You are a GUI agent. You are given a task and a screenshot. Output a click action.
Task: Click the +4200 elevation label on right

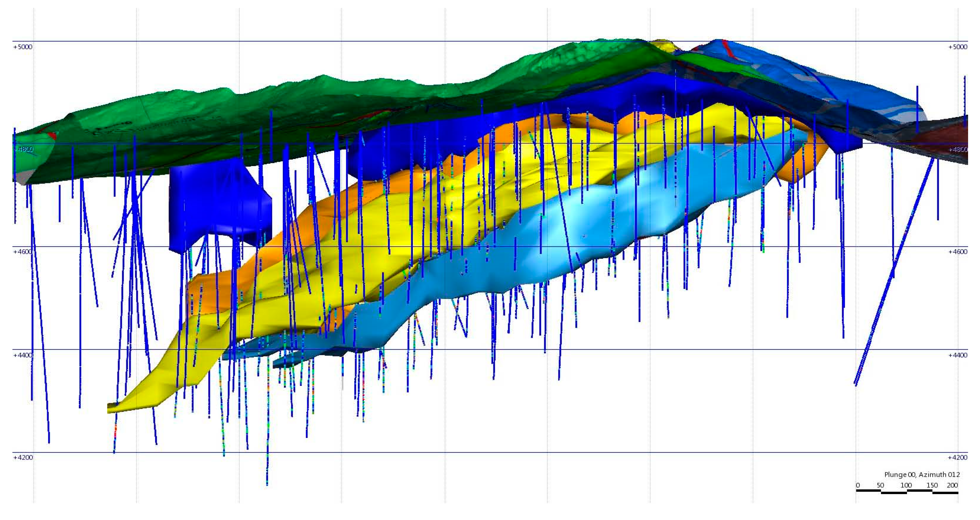[957, 458]
